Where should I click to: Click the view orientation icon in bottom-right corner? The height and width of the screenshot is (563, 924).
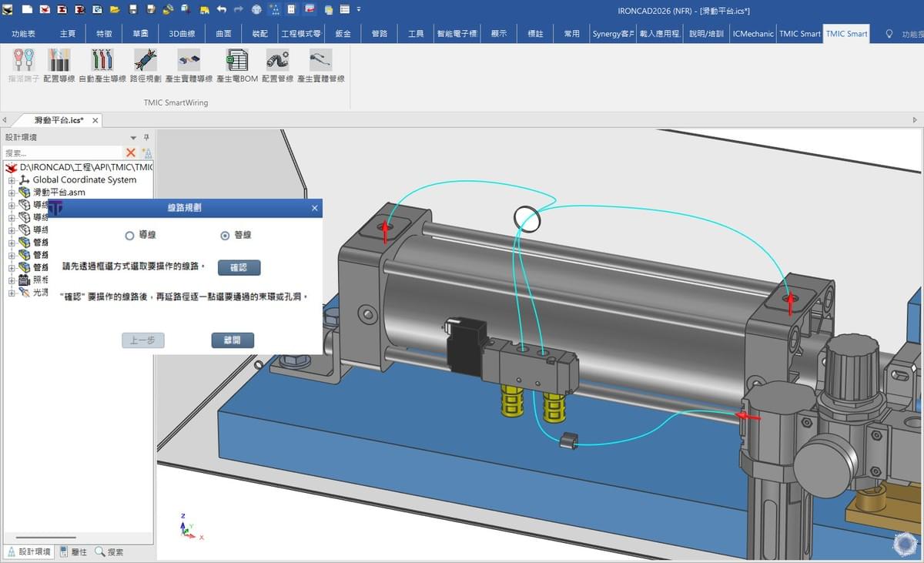[904, 543]
